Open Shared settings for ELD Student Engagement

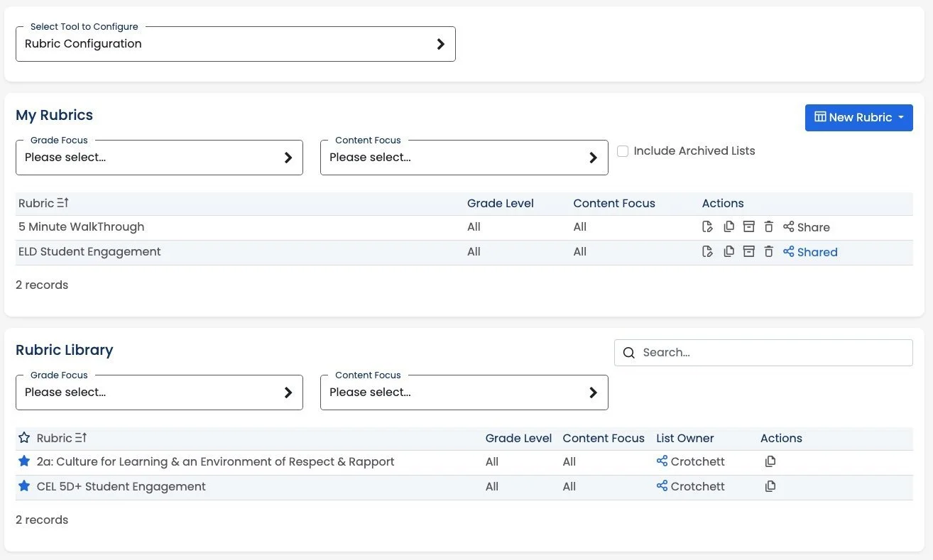click(810, 251)
